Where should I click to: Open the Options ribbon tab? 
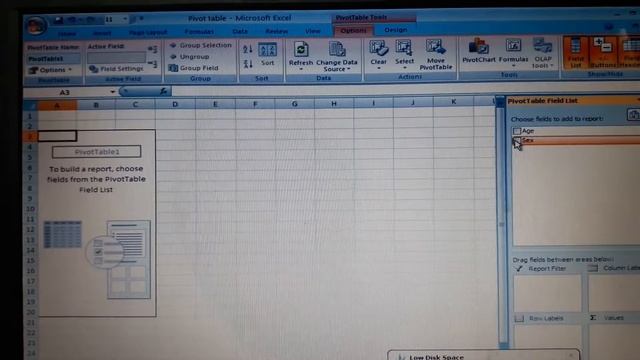(x=353, y=31)
